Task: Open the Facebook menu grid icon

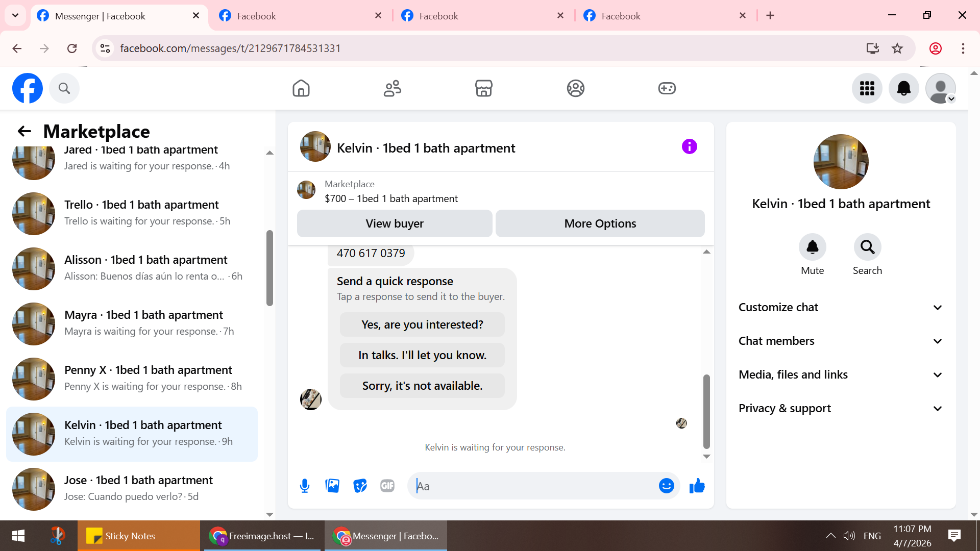Action: pyautogui.click(x=867, y=88)
